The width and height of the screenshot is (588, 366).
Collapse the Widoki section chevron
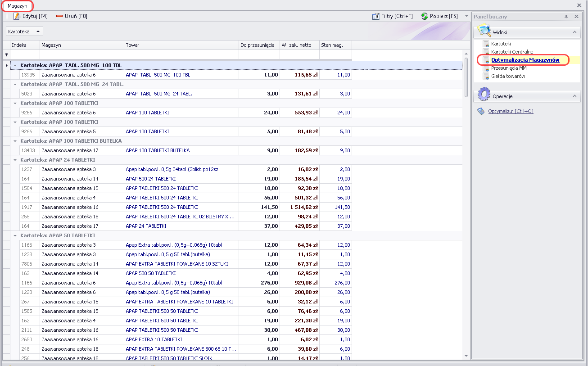[x=574, y=32]
